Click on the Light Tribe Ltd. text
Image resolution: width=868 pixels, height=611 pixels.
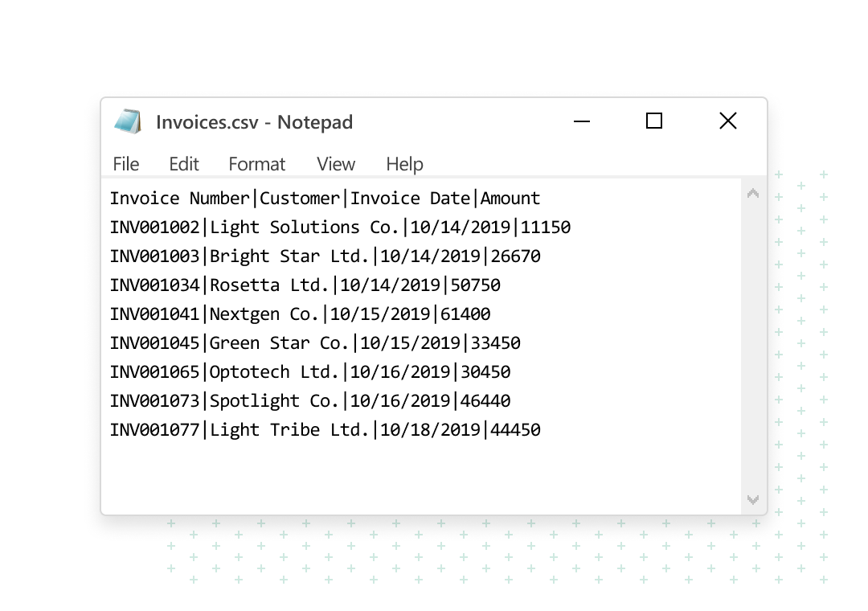(289, 430)
